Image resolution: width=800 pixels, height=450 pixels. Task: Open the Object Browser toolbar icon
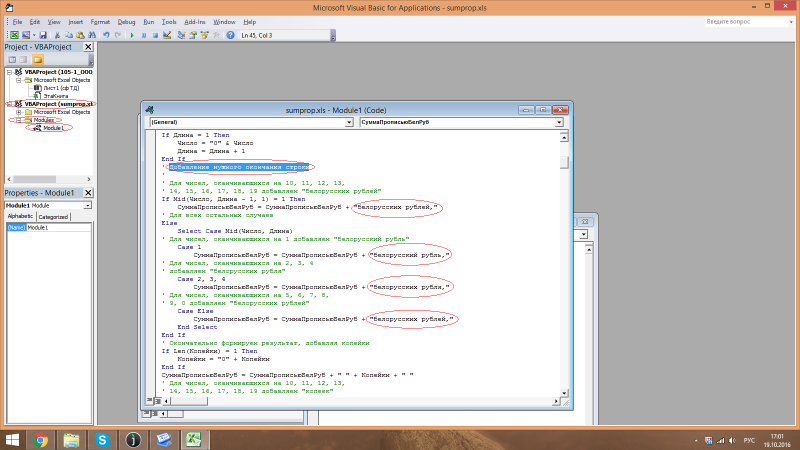(205, 35)
